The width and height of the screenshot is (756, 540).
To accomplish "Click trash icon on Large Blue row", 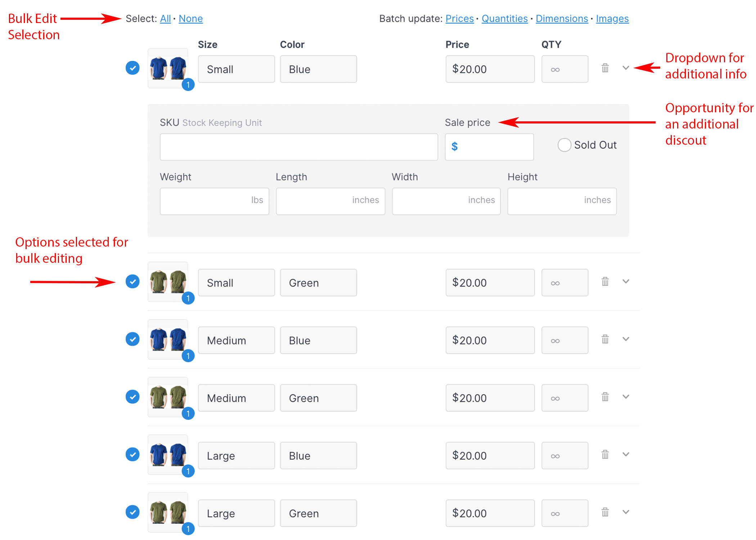I will (x=605, y=454).
